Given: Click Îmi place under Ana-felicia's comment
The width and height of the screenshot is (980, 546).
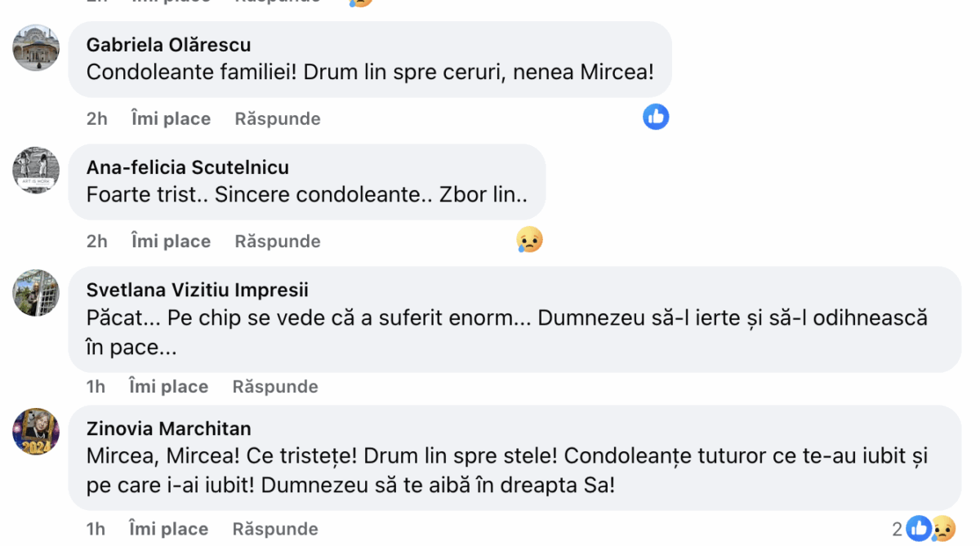Looking at the screenshot, I should click(x=169, y=240).
